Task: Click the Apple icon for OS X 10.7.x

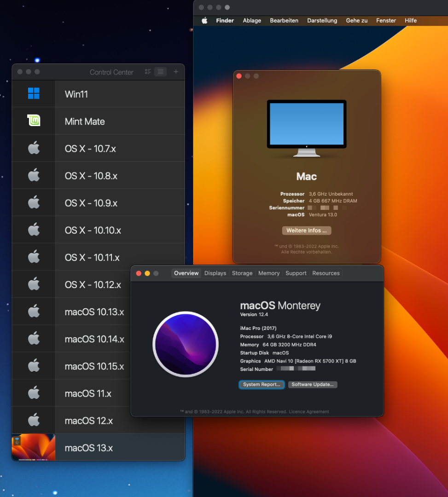Action: pos(34,148)
